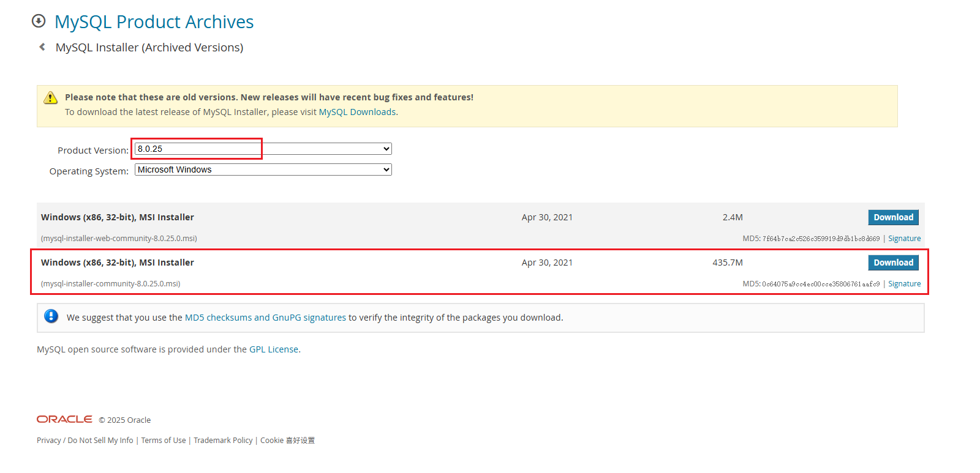980x473 pixels.
Task: Open the Product Version dropdown
Action: click(263, 149)
